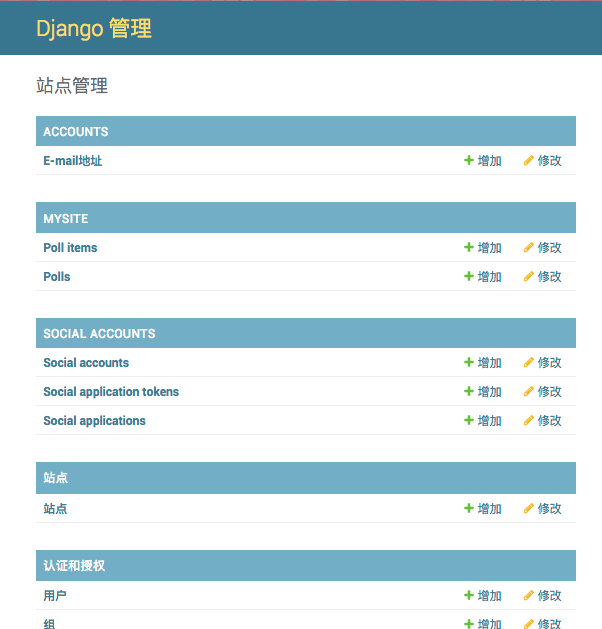Click 增加 text for Poll items
The image size is (602, 629).
click(490, 248)
